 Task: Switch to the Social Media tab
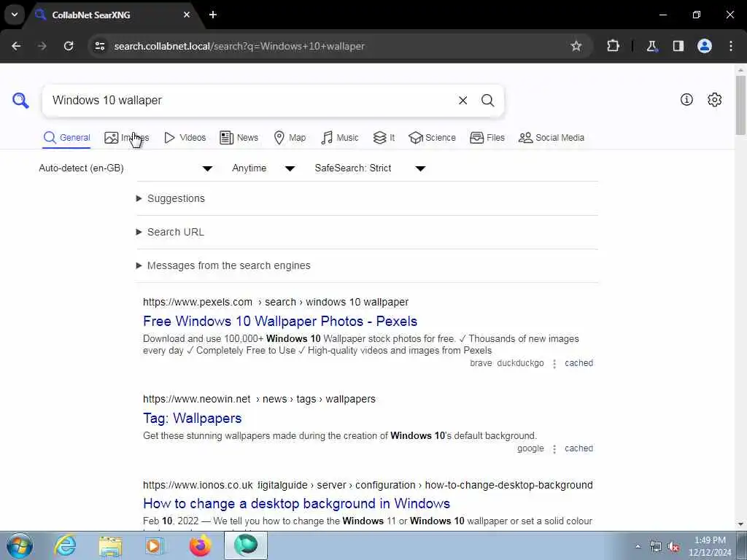pyautogui.click(x=551, y=138)
